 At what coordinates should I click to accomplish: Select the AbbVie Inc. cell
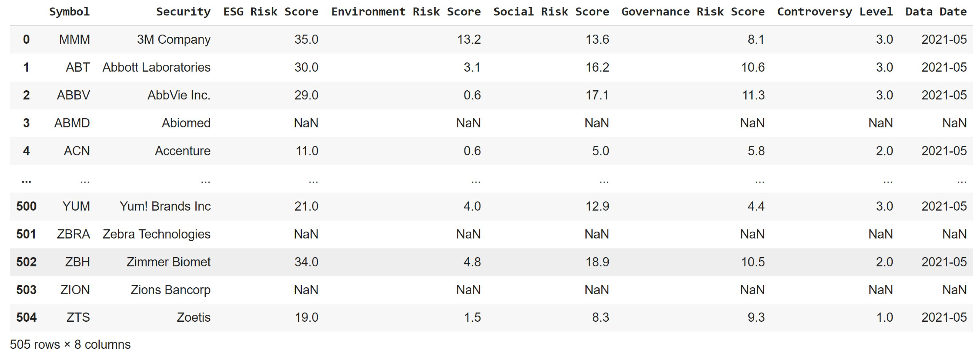[179, 95]
